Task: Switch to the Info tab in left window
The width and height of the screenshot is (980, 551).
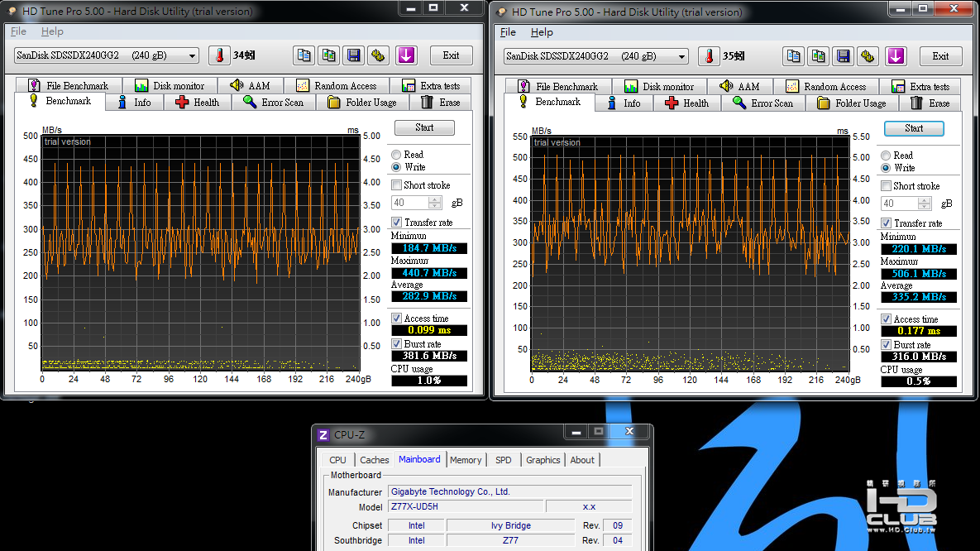Action: point(134,103)
